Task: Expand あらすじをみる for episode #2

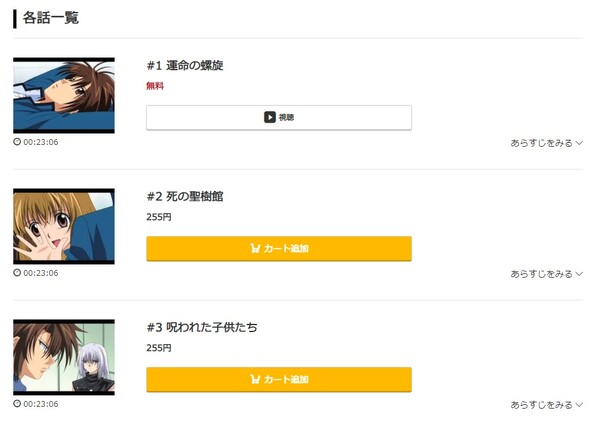Action: (x=546, y=274)
